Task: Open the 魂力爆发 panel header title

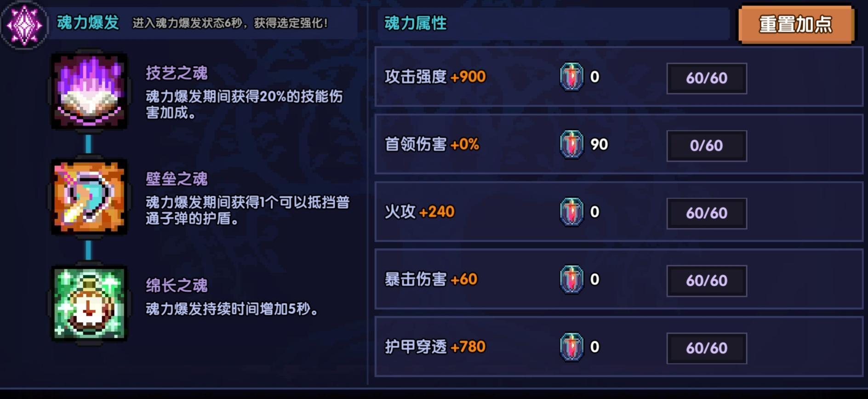Action: point(88,23)
